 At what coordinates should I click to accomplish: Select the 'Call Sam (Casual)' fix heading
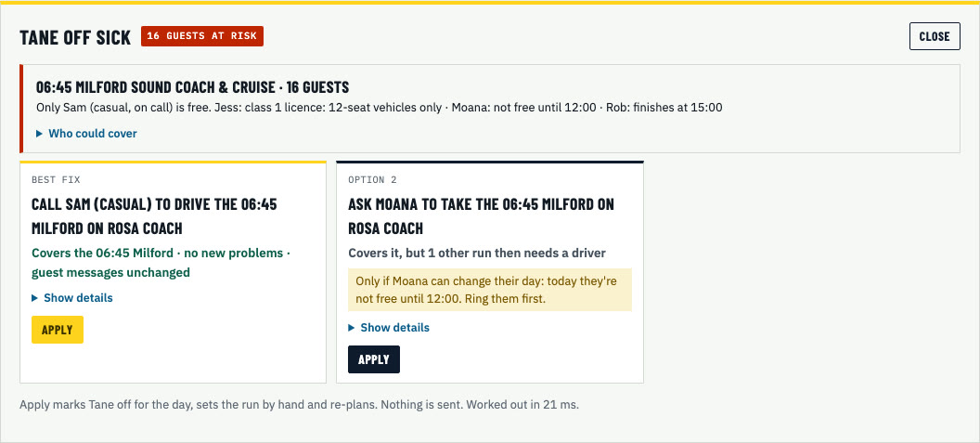[x=154, y=215]
